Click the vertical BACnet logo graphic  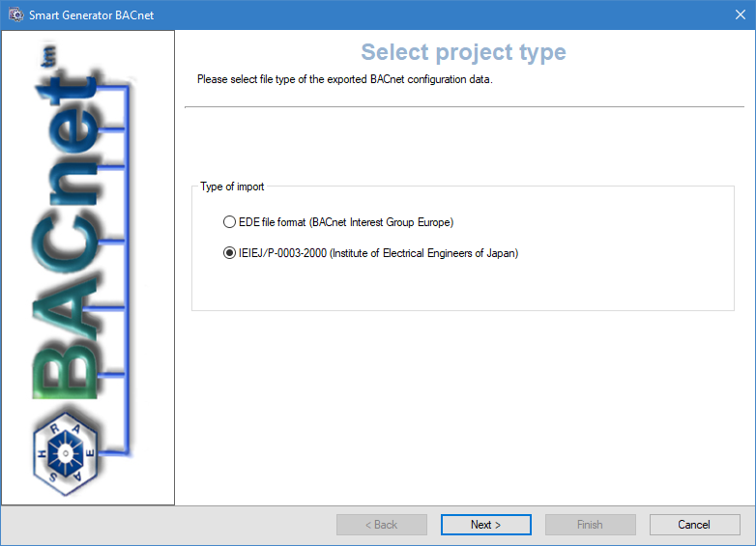[70, 242]
